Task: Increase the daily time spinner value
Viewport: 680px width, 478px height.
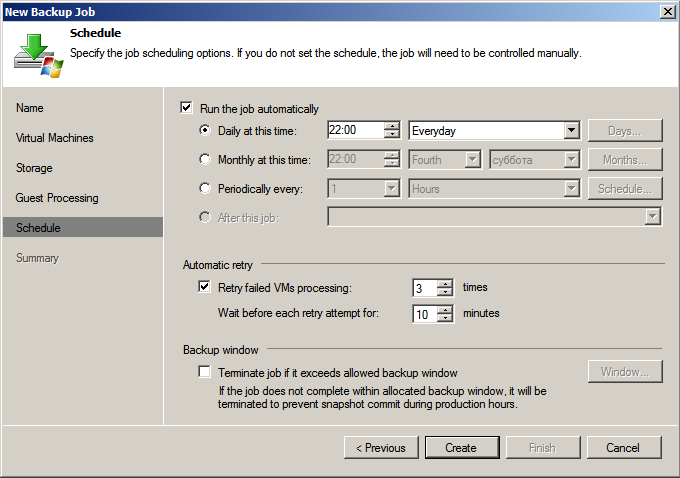Action: coord(392,126)
